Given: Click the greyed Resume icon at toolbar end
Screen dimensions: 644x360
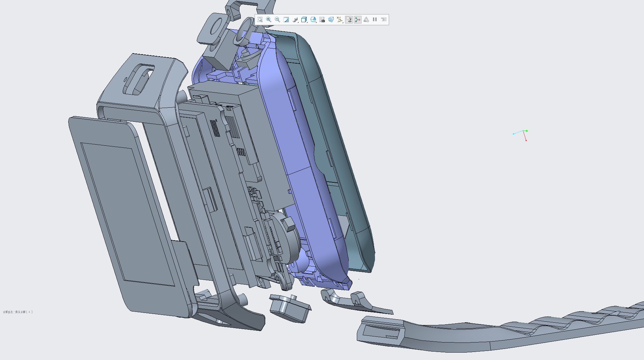Looking at the screenshot, I should [x=383, y=20].
